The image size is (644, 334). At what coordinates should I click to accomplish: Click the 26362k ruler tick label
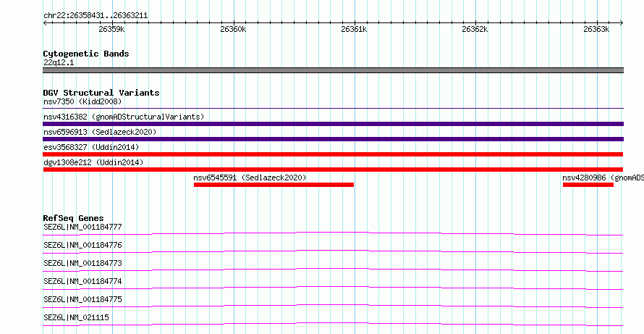[475, 29]
